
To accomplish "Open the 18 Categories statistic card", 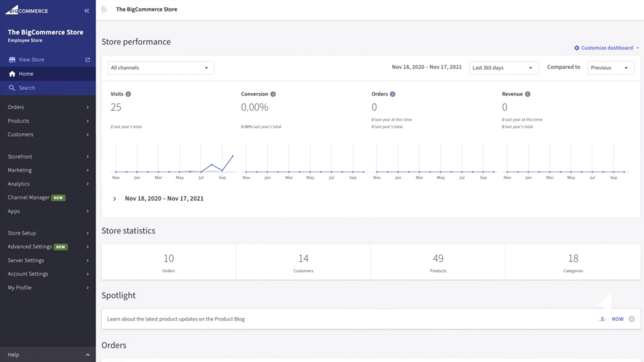I will pyautogui.click(x=573, y=262).
